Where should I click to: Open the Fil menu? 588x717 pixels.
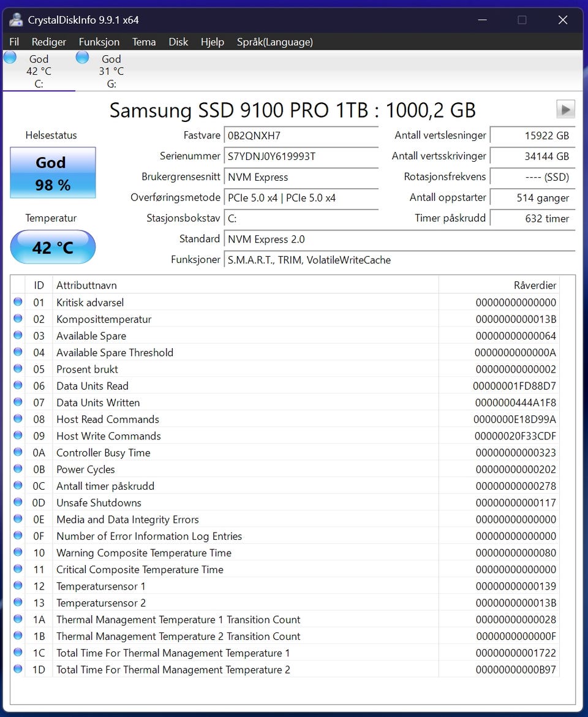[14, 42]
